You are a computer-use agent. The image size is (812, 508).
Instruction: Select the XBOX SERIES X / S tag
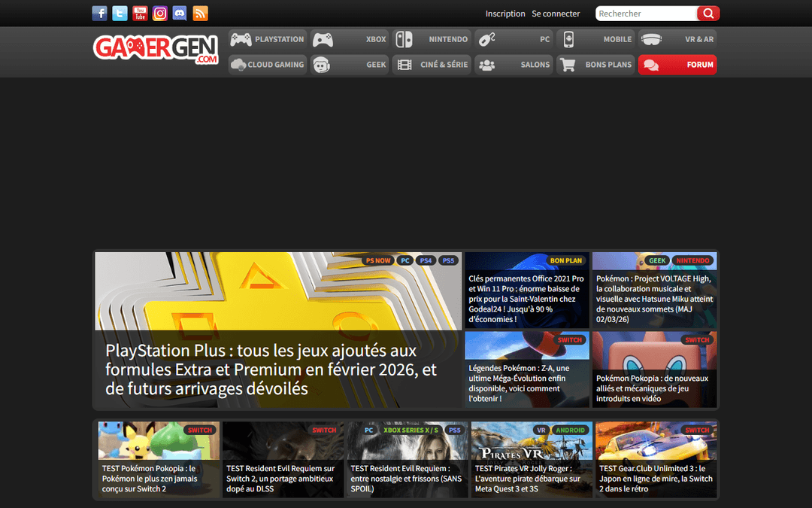tap(411, 430)
